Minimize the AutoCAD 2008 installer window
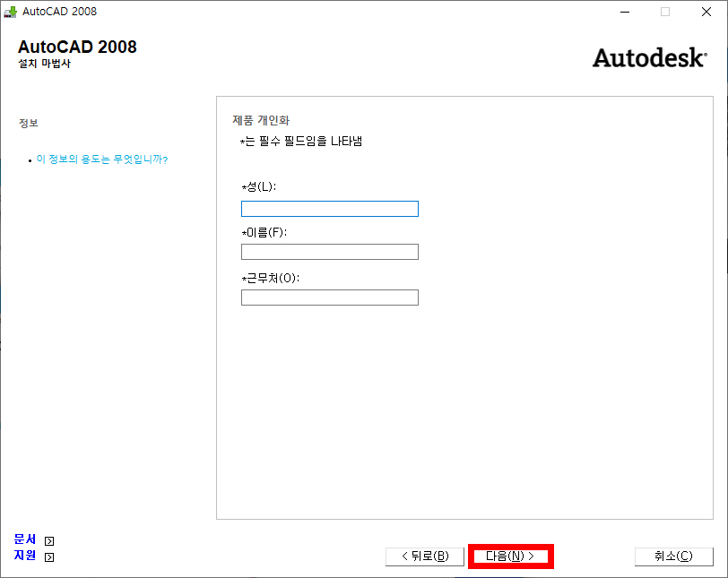Screen dimensions: 728x578 click(625, 12)
